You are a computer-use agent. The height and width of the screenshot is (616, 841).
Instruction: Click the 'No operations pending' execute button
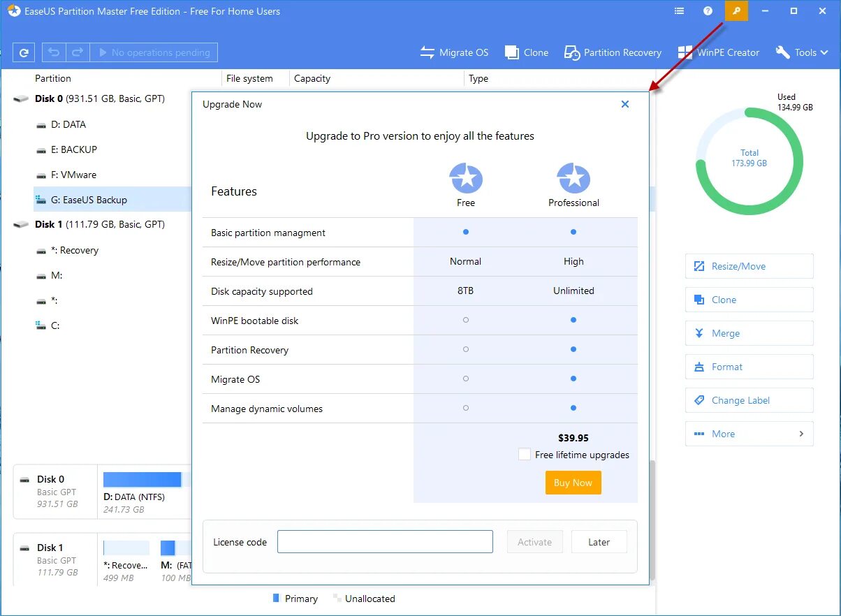coord(154,52)
